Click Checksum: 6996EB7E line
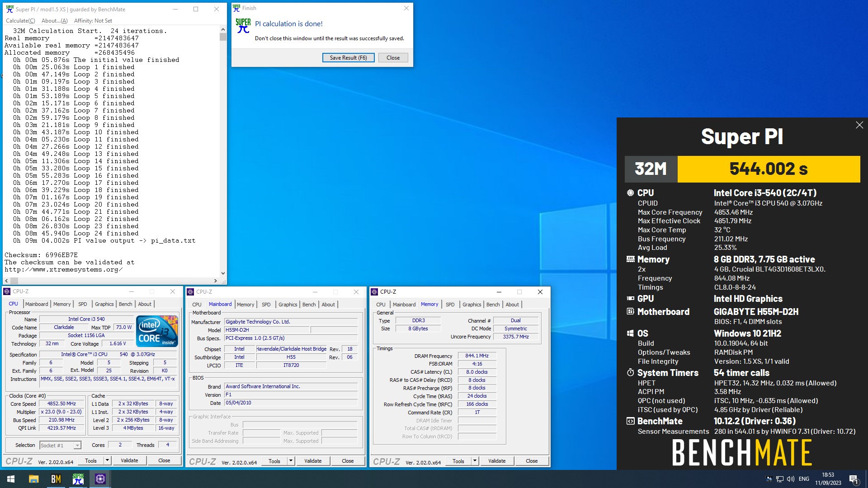 [41, 255]
